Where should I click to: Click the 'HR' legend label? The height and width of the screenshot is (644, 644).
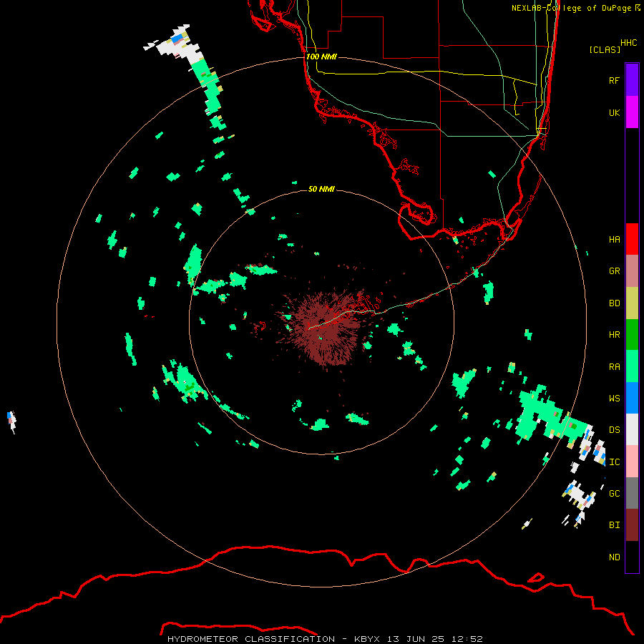[614, 335]
